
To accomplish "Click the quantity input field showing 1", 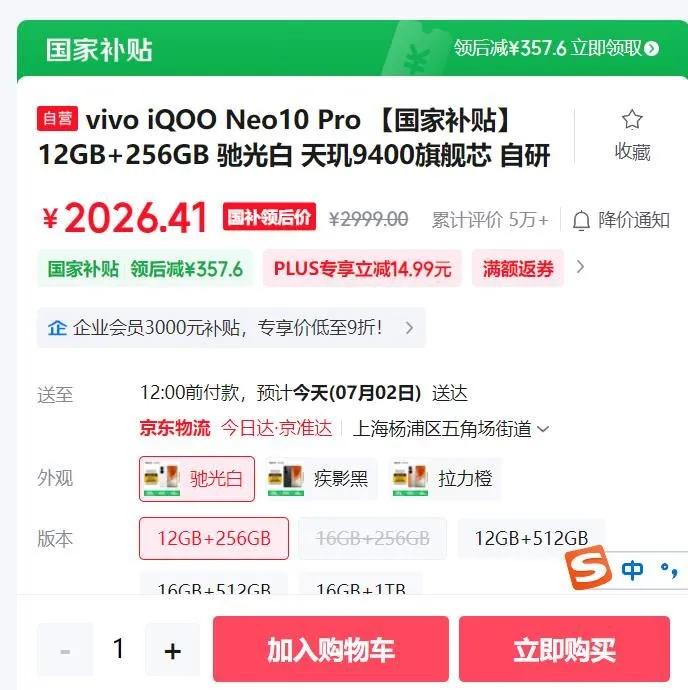I will pos(119,649).
